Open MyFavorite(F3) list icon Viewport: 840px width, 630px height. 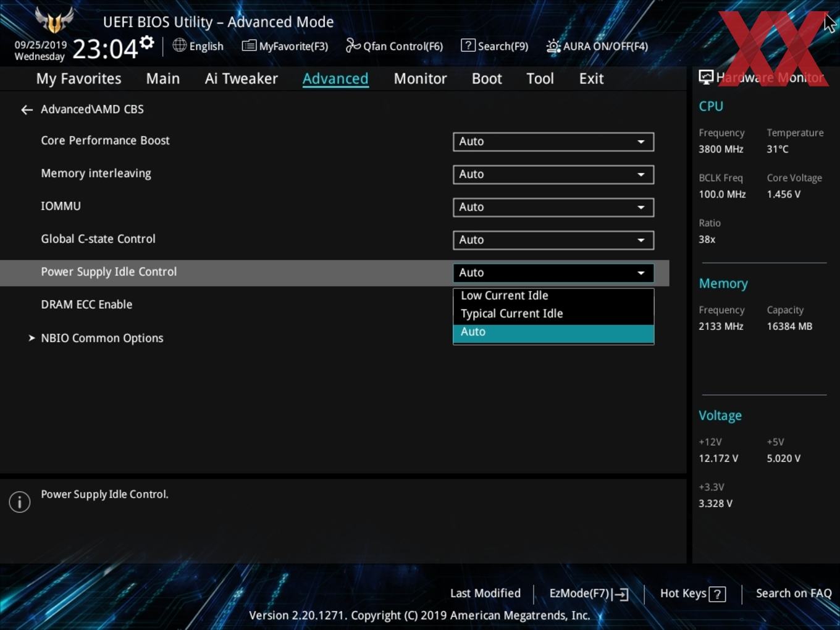[x=249, y=46]
